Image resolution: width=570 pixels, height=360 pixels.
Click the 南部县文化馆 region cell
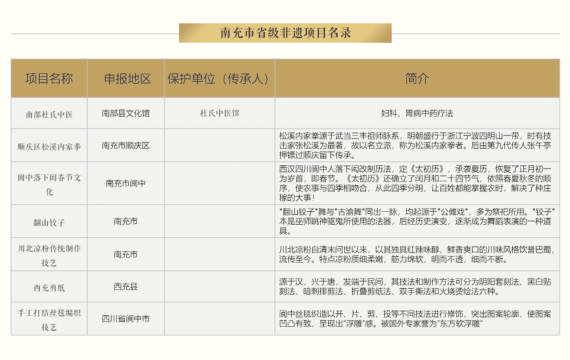125,113
